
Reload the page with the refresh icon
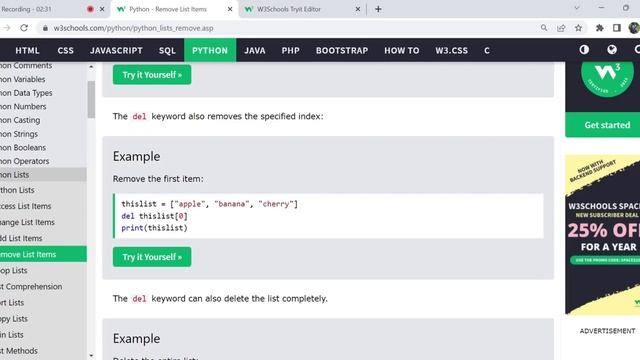(24, 28)
